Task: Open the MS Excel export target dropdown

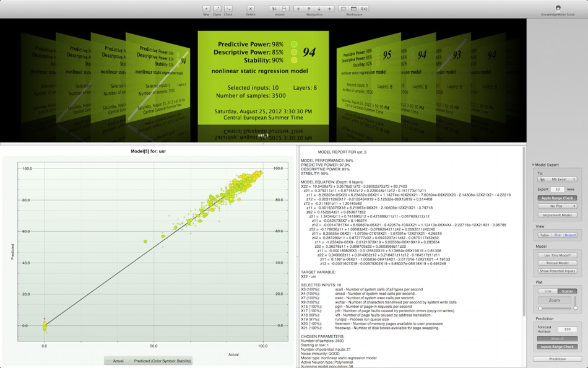Action: coord(557,180)
